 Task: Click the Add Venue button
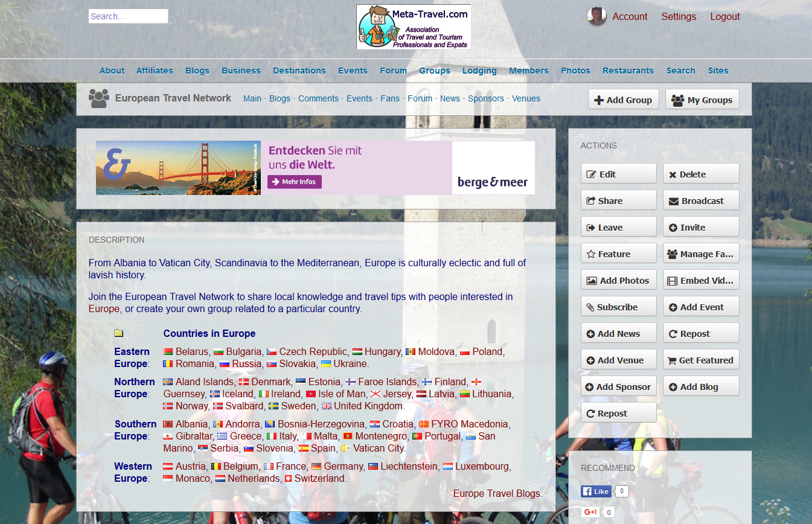point(619,359)
